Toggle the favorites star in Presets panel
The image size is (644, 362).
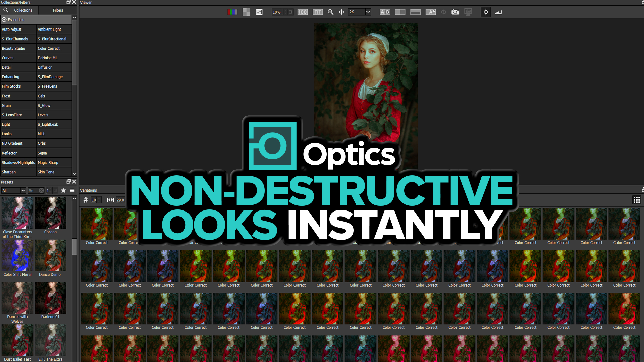tap(63, 190)
